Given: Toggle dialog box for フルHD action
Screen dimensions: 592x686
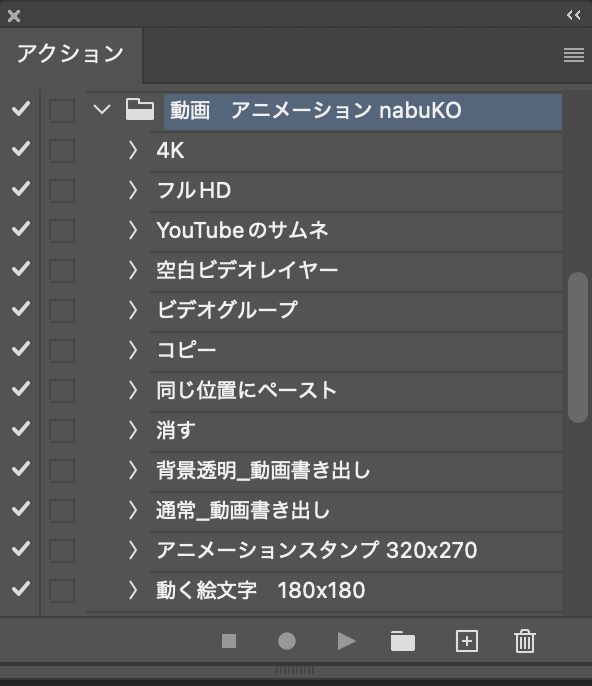Looking at the screenshot, I should point(62,190).
